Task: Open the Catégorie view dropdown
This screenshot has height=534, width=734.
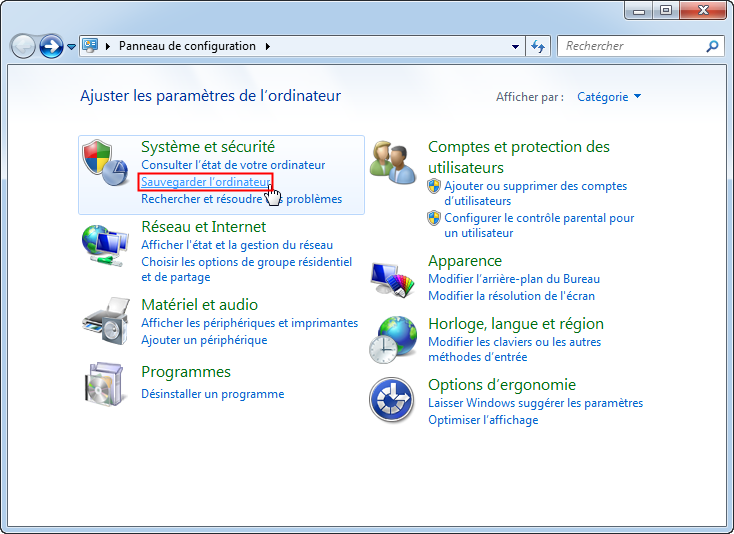Action: pyautogui.click(x=609, y=97)
